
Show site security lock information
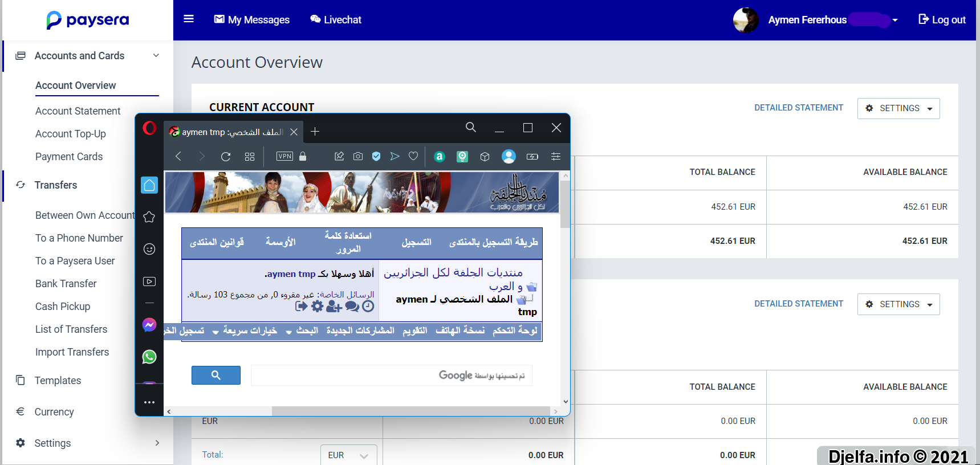[x=303, y=156]
